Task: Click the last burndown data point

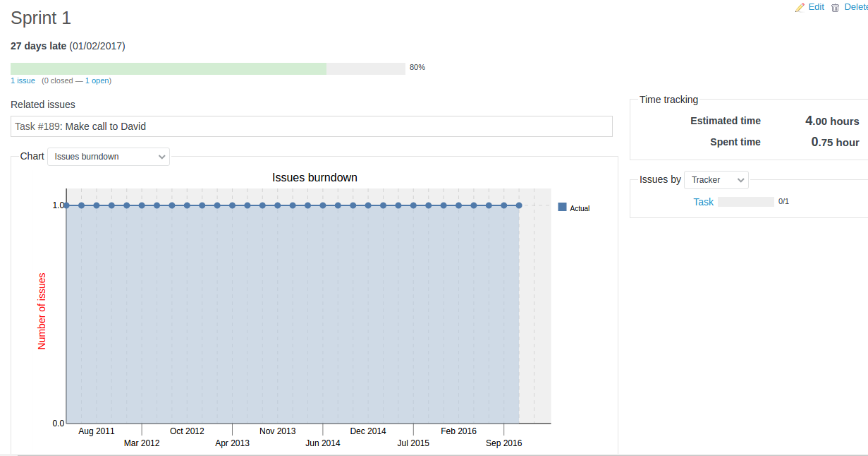Action: [x=519, y=205]
